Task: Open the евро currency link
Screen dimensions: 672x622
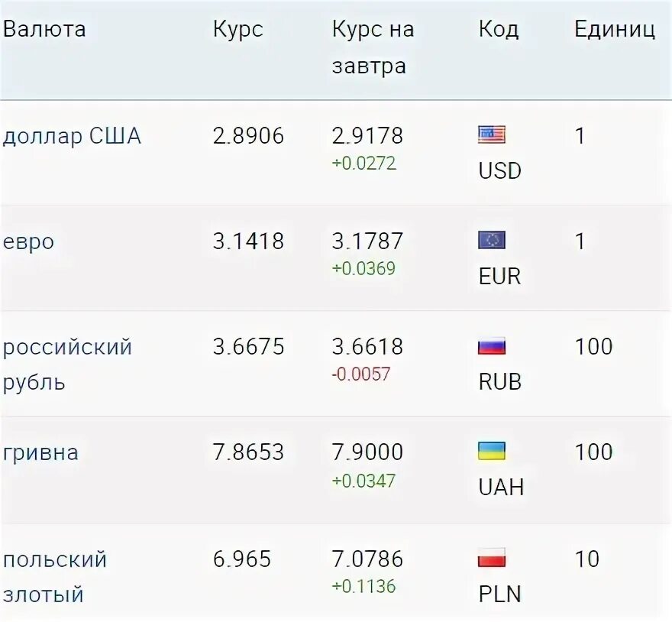Action: click(29, 242)
